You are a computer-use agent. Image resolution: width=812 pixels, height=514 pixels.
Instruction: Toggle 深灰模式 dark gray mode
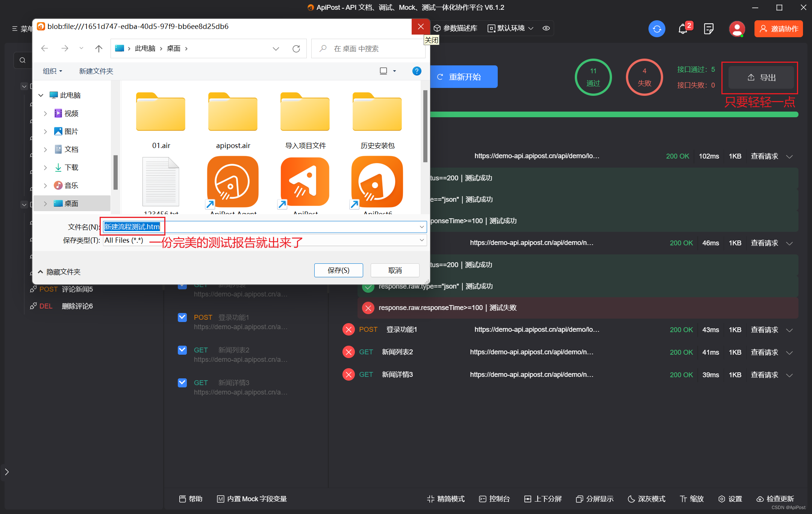[647, 499]
